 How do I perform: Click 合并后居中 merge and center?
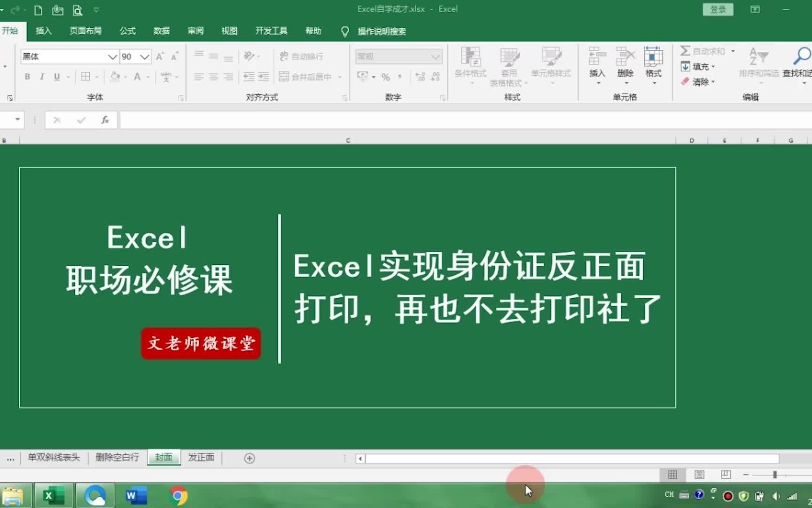pos(305,77)
